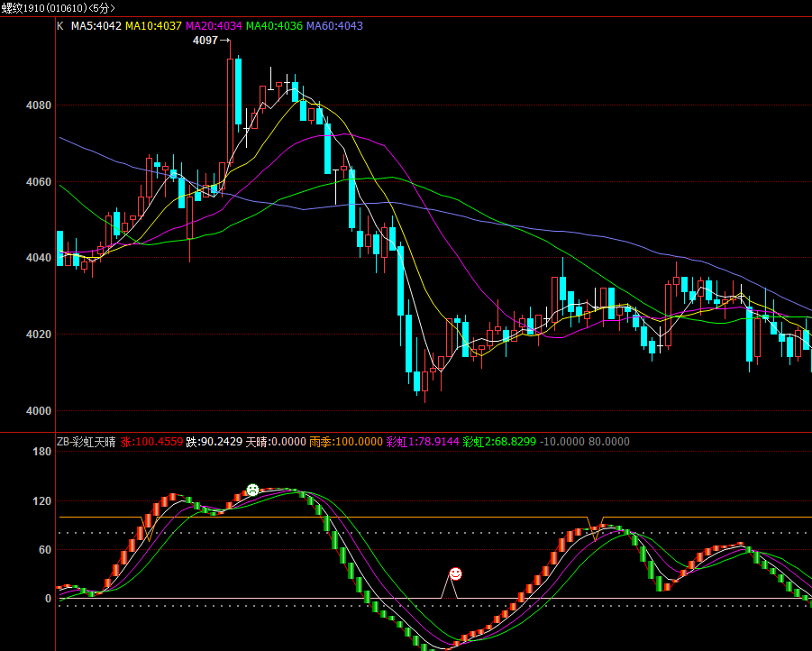Select the 跌:90.2429 indicator value

214,442
